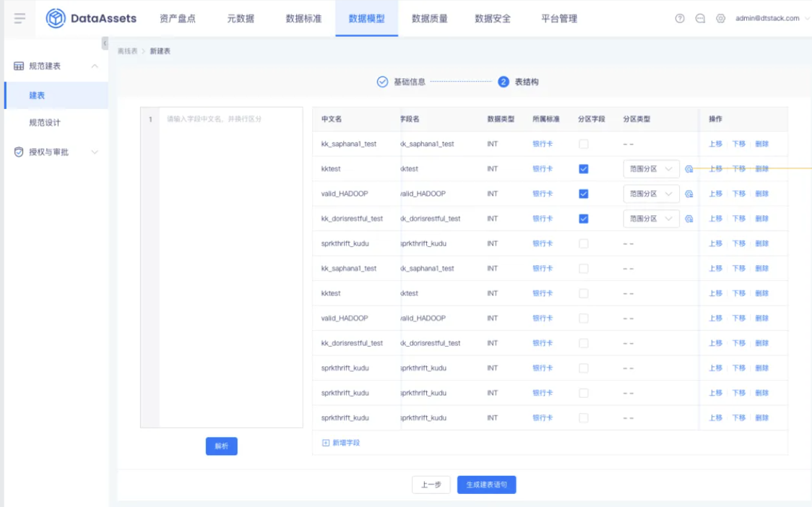Click the hamburger menu icon
Viewport: 812px width, 507px height.
(20, 19)
